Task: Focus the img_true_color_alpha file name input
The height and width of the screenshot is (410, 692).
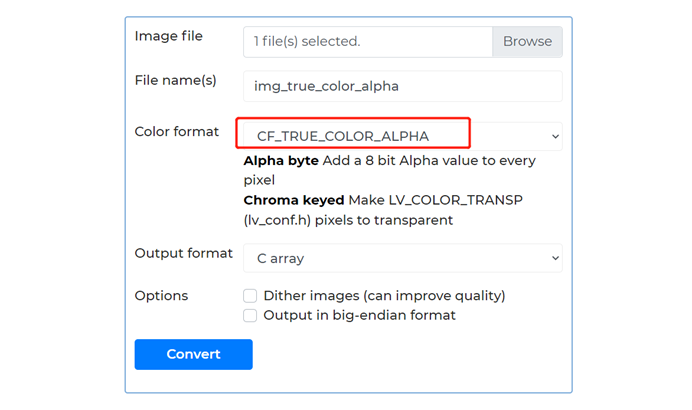Action: [402, 86]
